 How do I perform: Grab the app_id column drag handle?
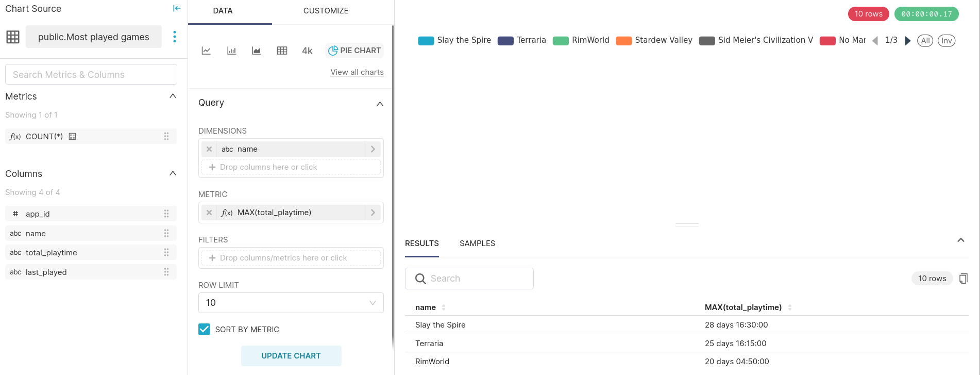(x=166, y=214)
